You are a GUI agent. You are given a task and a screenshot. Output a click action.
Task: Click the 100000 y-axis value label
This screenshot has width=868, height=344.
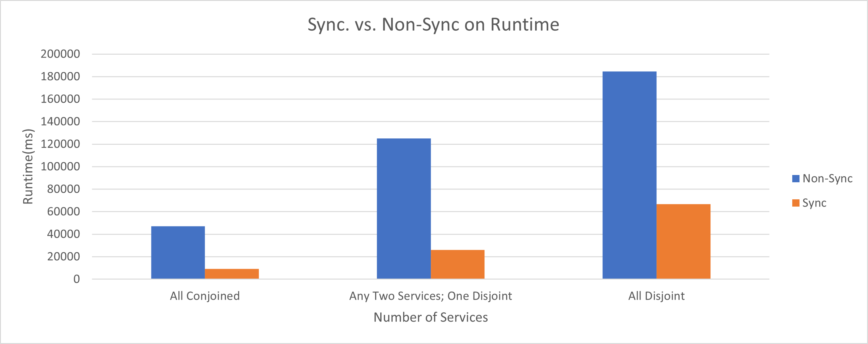point(60,166)
